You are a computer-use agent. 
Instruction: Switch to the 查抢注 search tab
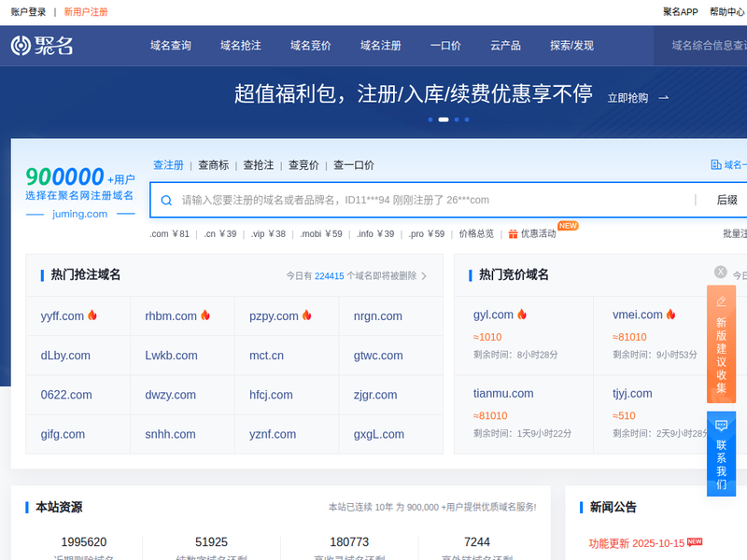click(259, 165)
